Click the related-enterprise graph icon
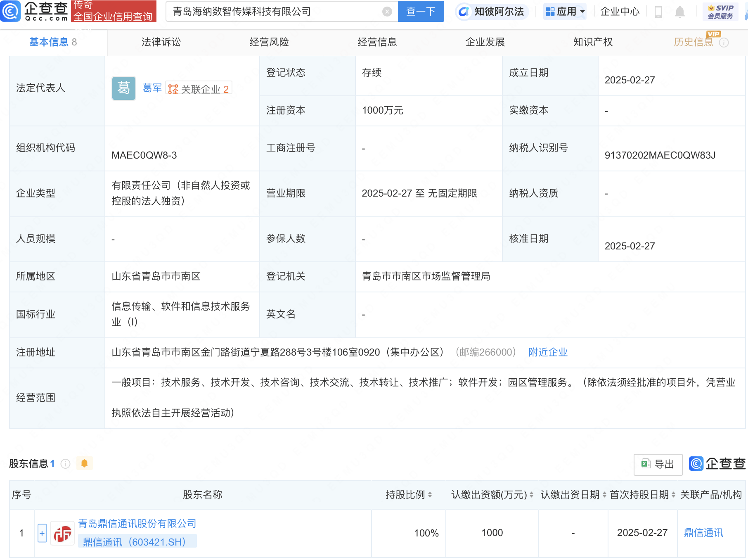Screen dimensions: 748x560 coord(173,89)
